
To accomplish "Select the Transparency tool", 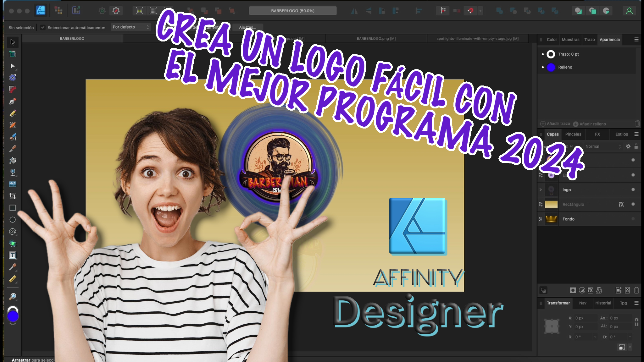I will tap(13, 172).
